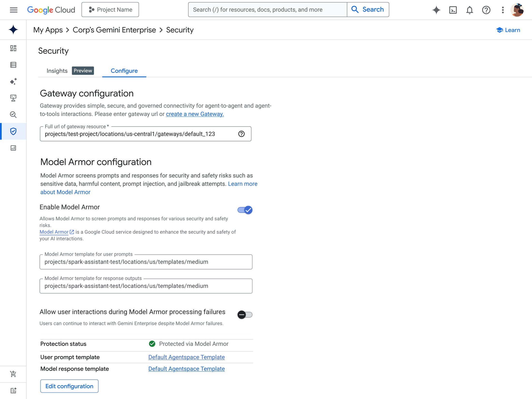
Task: Open the Model Armor service link
Action: pos(54,232)
